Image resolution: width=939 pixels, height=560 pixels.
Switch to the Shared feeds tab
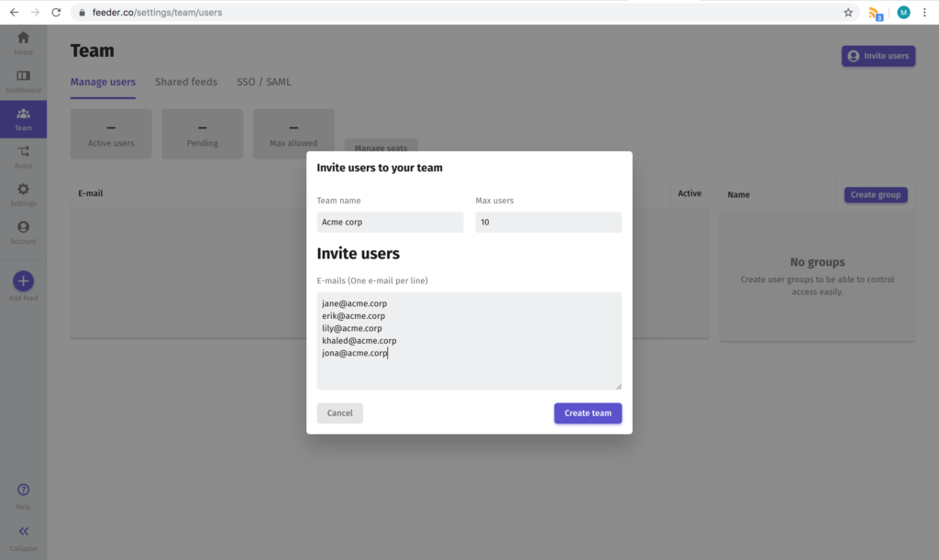(x=186, y=82)
